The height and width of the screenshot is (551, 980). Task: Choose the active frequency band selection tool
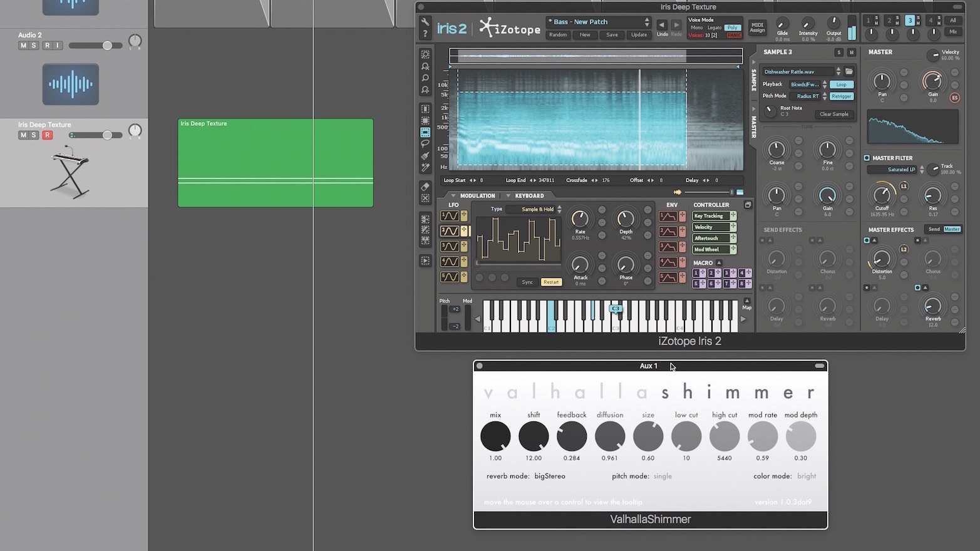[425, 132]
